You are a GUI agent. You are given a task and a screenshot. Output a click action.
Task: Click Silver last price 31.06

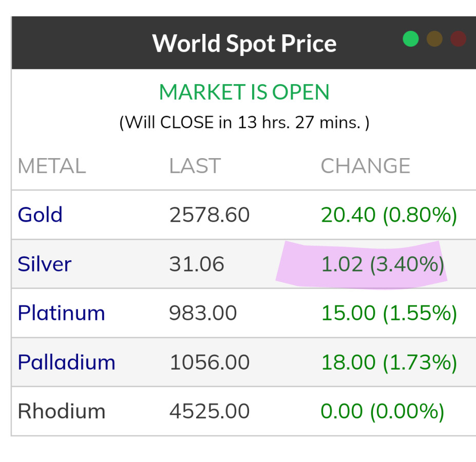click(x=197, y=264)
